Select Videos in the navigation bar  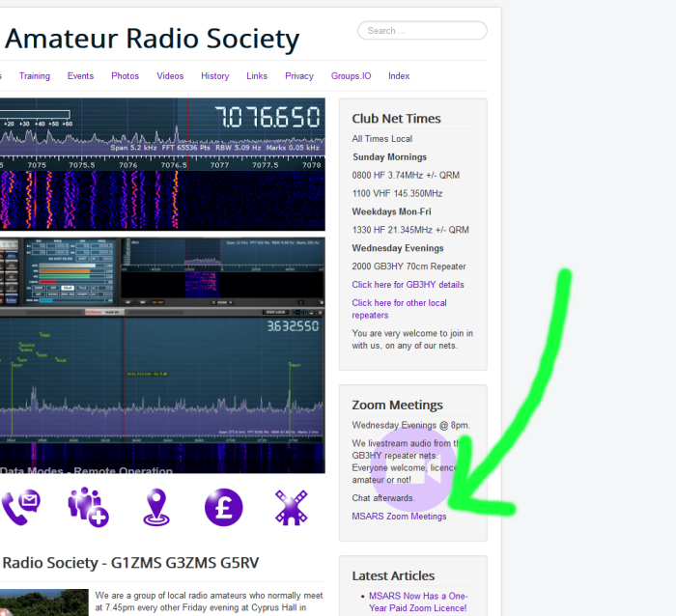point(170,76)
